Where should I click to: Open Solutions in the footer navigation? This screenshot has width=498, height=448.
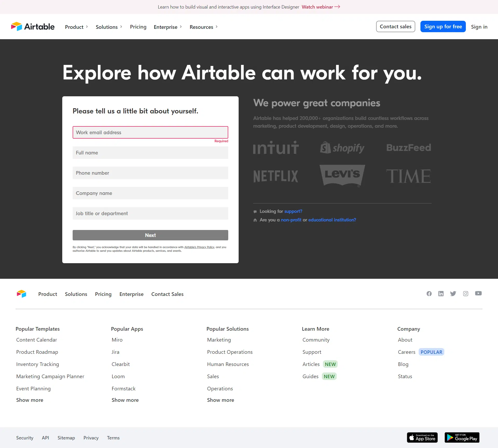point(76,294)
